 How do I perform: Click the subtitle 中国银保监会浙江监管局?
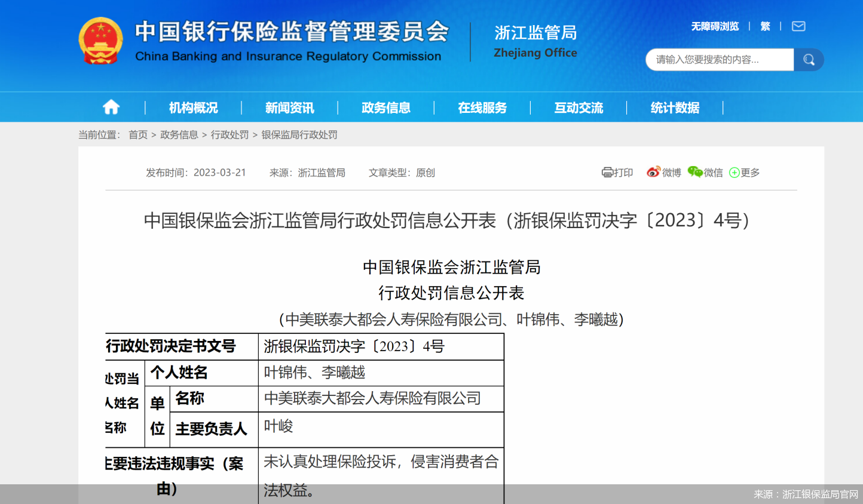[x=452, y=267]
